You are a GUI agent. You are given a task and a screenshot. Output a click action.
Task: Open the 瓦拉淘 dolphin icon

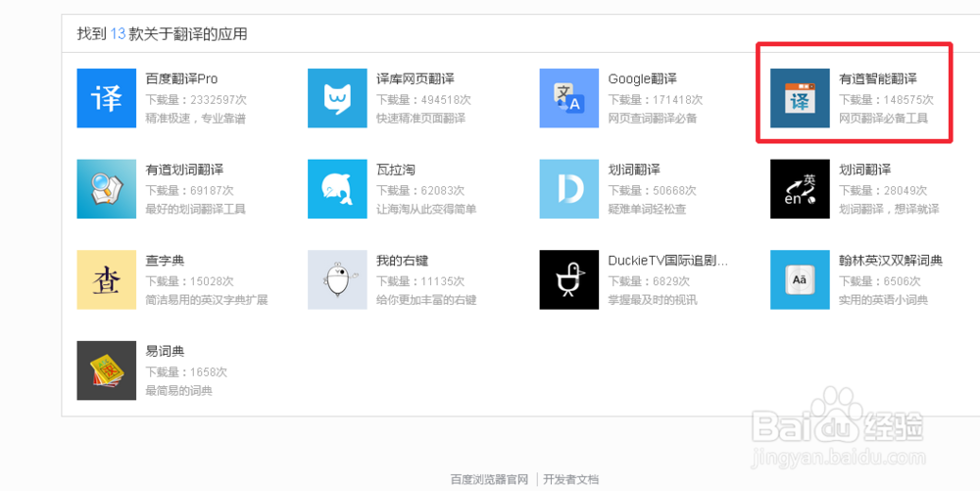point(337,188)
